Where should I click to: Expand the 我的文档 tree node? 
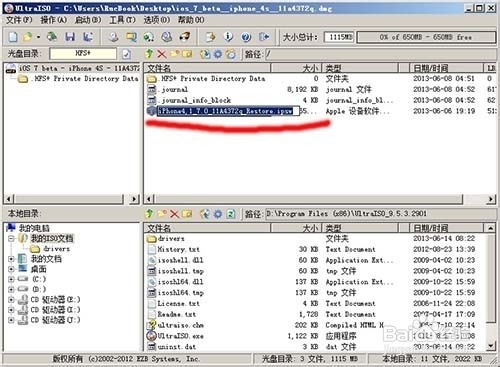[11, 259]
